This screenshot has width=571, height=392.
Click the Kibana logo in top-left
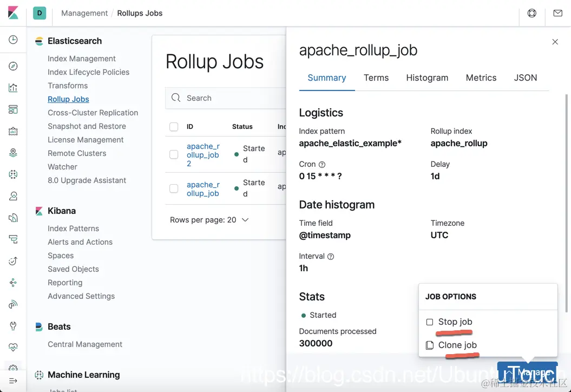13,13
